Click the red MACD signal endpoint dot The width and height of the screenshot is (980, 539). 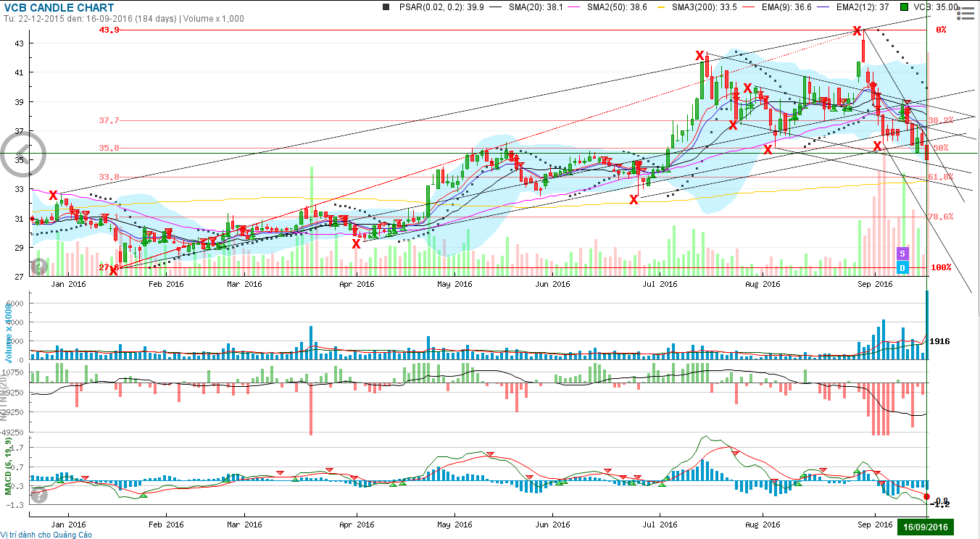pos(926,496)
